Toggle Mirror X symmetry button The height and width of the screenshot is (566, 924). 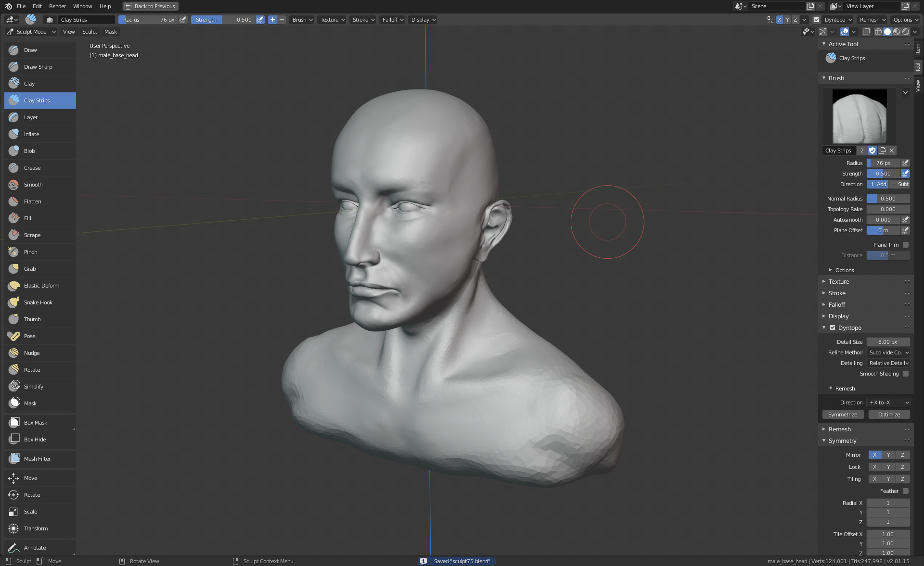874,455
